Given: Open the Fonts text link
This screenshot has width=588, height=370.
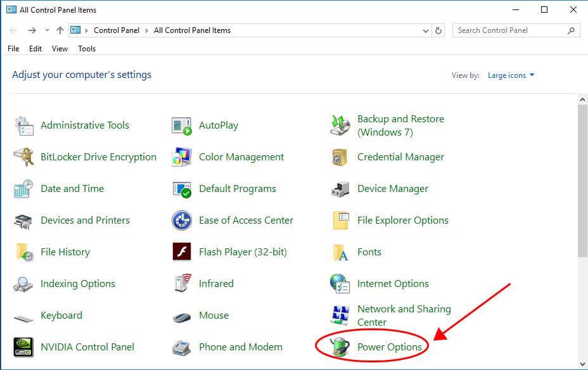Looking at the screenshot, I should [x=369, y=252].
